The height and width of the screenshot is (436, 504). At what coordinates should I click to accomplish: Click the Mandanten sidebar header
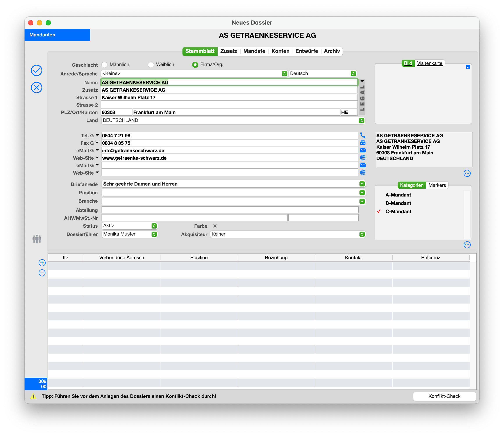57,35
